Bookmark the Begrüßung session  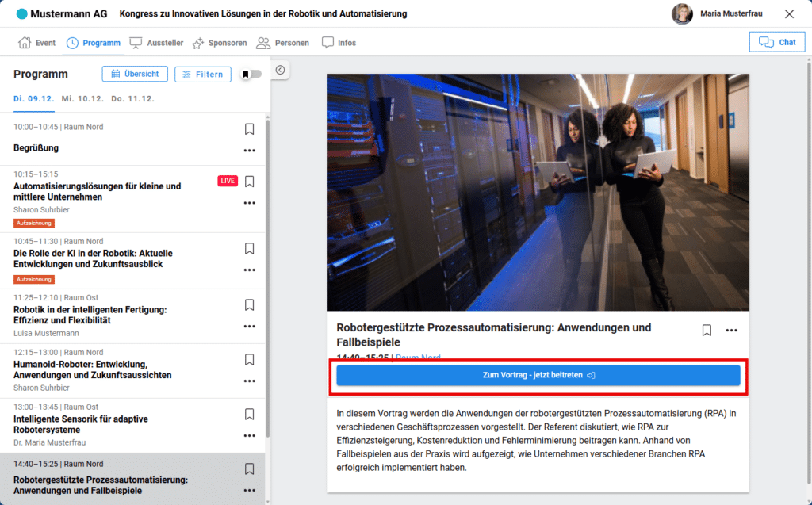[249, 129]
